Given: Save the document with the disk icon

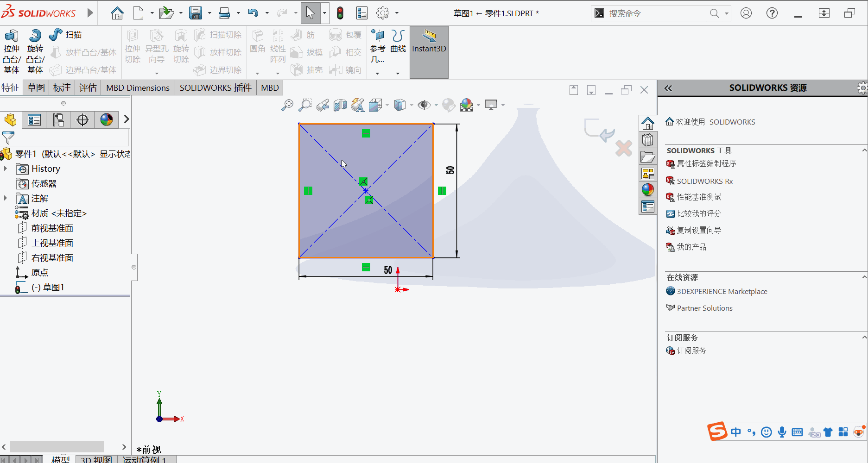Looking at the screenshot, I should coord(196,13).
